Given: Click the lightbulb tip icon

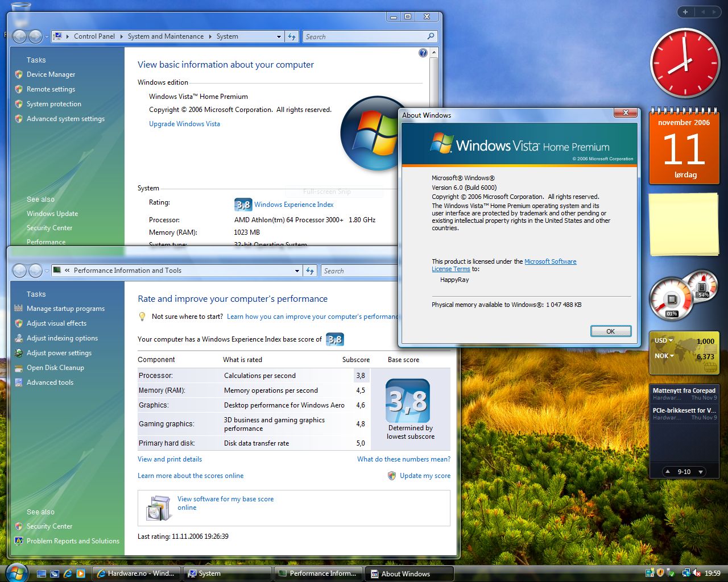Looking at the screenshot, I should point(142,317).
